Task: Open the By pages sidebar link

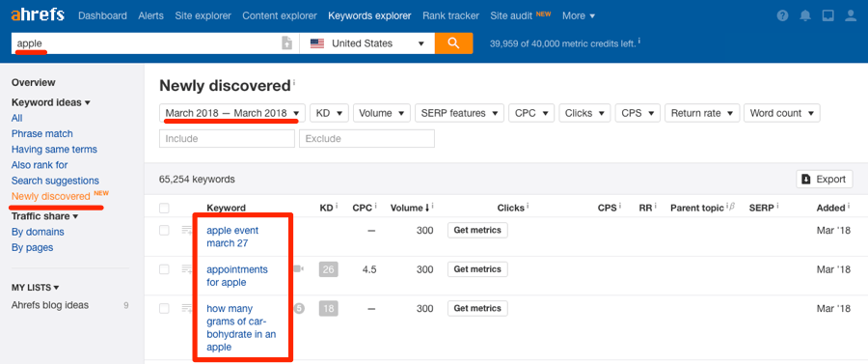Action: (33, 247)
